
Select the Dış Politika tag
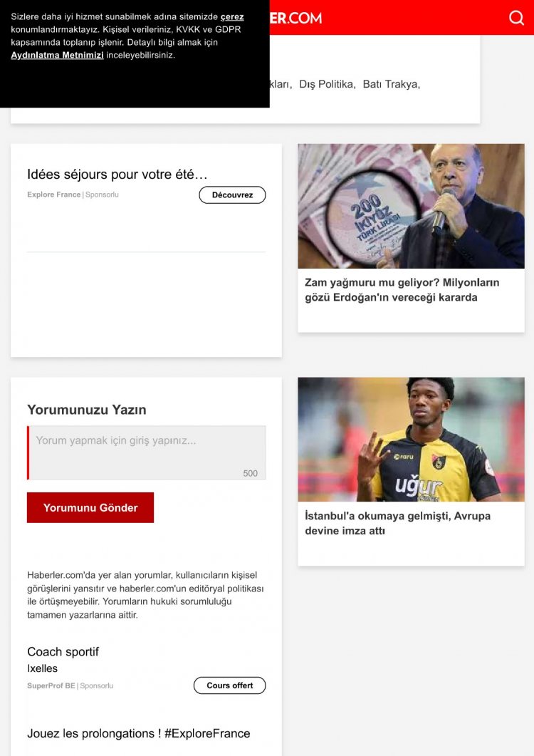pos(328,84)
